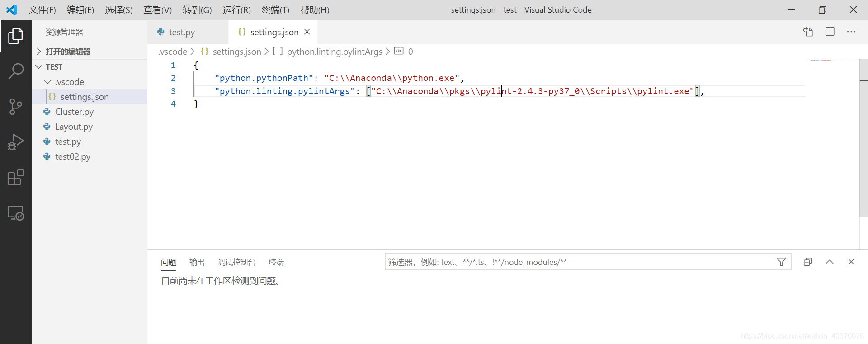868x344 pixels.
Task: Open the 编辑(E) menu
Action: point(80,10)
